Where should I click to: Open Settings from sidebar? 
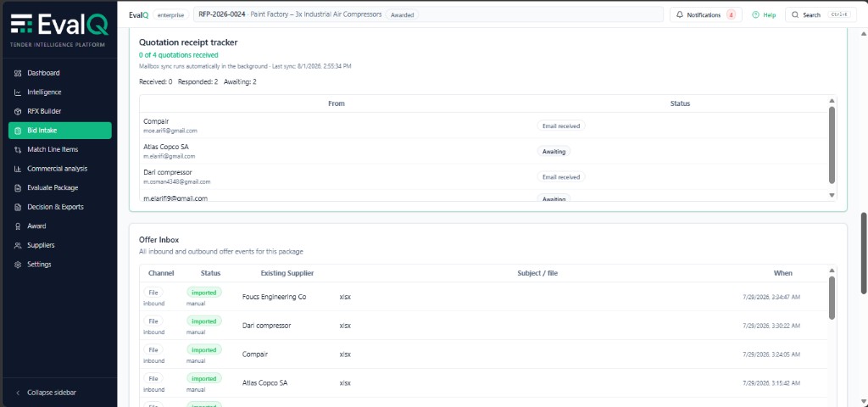(x=59, y=265)
